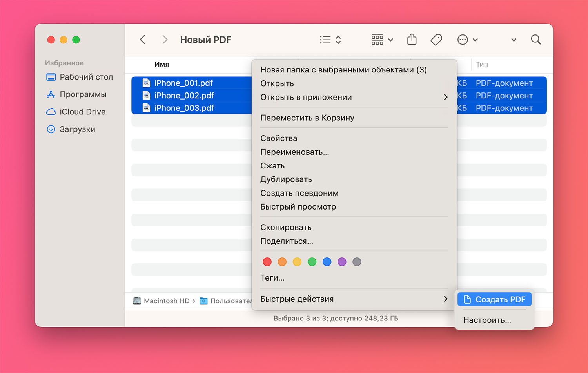
Task: Open the search magnifier icon
Action: tap(536, 40)
